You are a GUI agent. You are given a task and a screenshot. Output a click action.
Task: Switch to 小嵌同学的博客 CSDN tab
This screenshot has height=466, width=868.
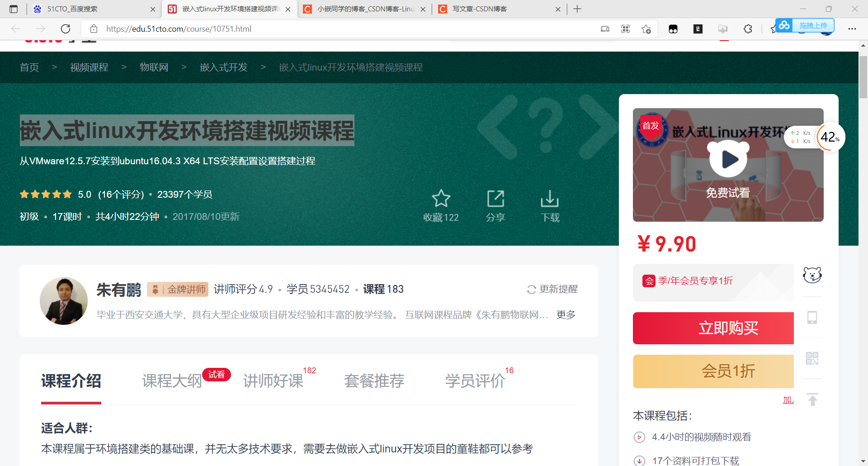[x=364, y=9]
